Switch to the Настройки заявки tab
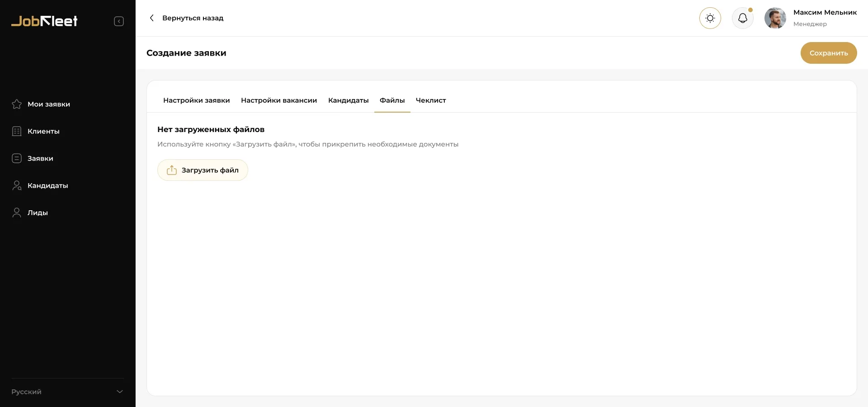 pos(196,100)
